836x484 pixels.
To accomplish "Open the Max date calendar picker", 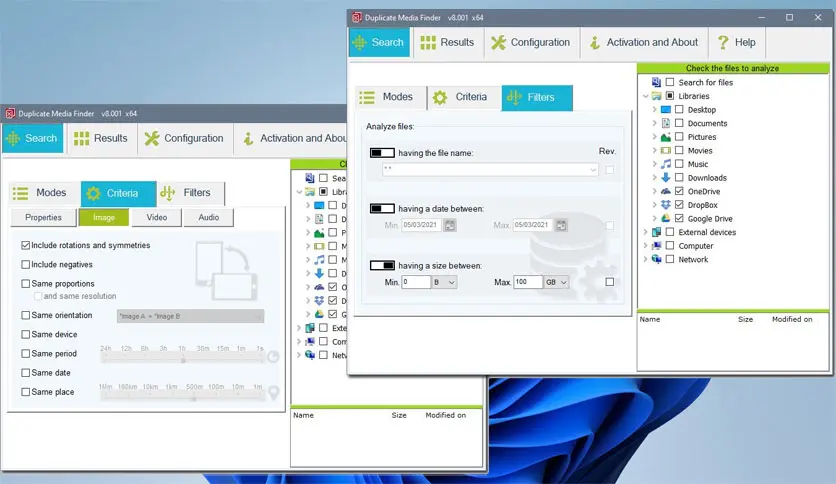I will (561, 225).
